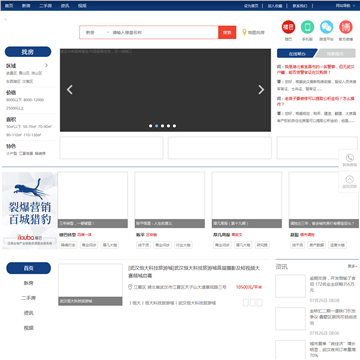Open 武汉恒大科技旅游城 listing title

(194, 272)
